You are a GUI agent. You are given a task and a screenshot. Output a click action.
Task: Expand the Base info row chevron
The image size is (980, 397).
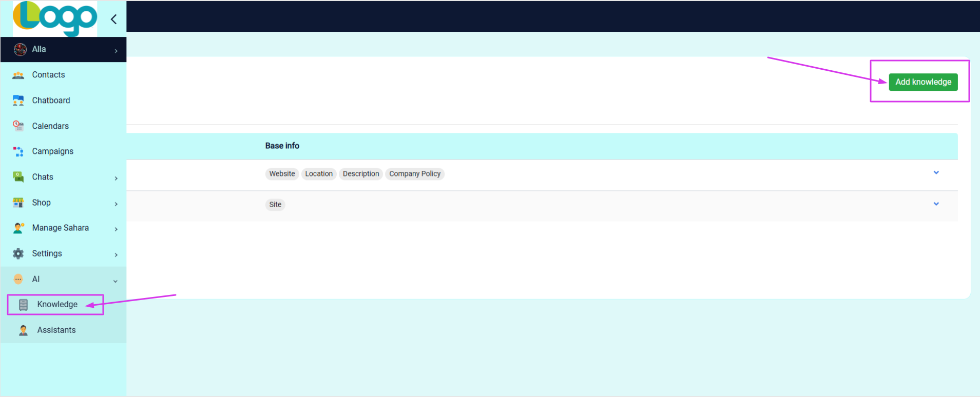coord(936,173)
